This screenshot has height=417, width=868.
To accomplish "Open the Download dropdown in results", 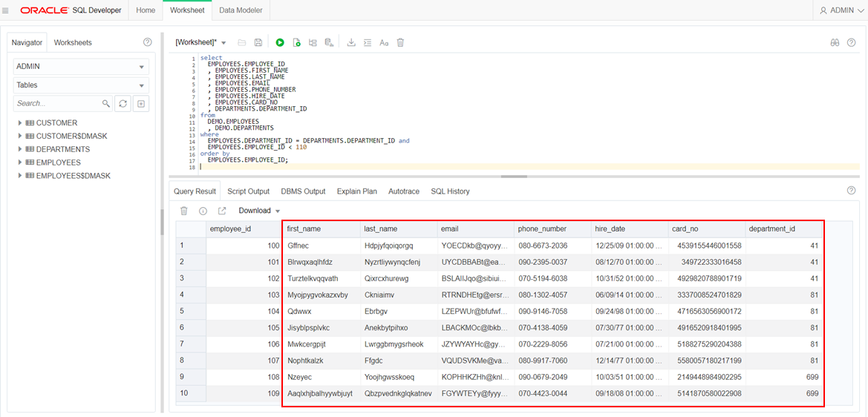I will tap(259, 211).
